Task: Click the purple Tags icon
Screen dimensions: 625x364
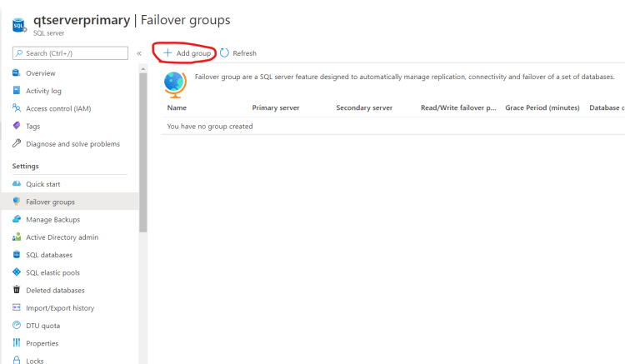Action: pos(17,126)
